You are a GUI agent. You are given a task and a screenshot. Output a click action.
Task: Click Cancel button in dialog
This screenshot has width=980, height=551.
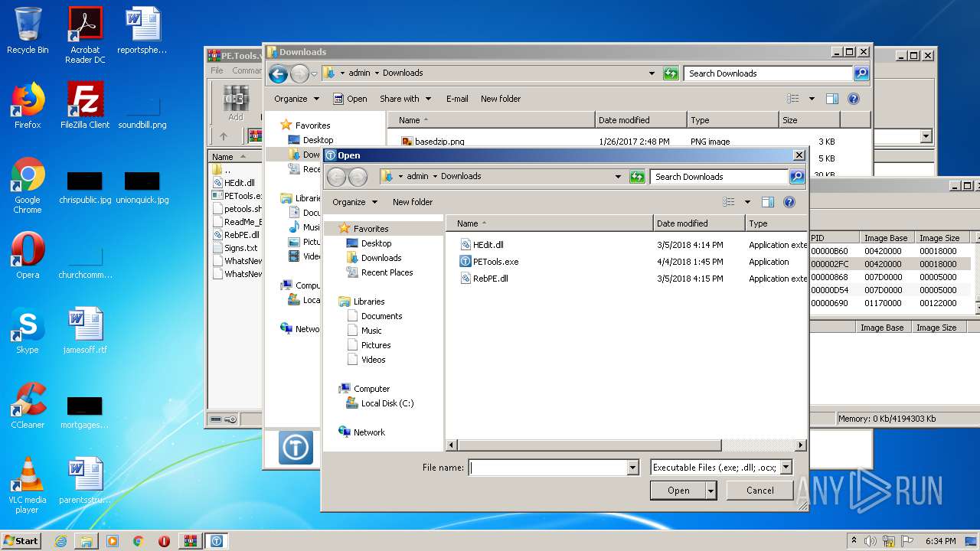click(x=759, y=491)
